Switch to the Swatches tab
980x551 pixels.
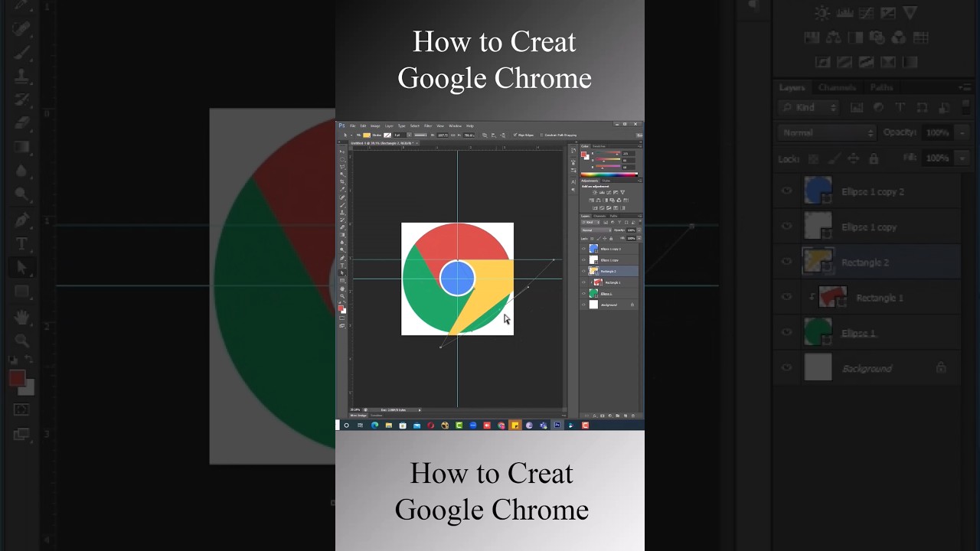[x=599, y=146]
